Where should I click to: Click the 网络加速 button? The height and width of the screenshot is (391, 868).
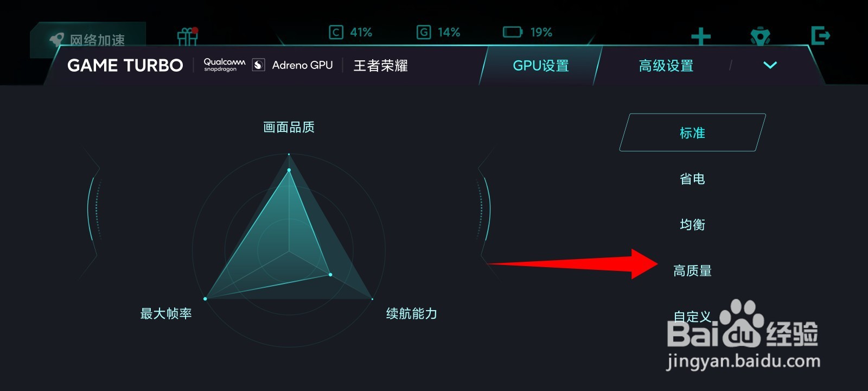point(88,40)
